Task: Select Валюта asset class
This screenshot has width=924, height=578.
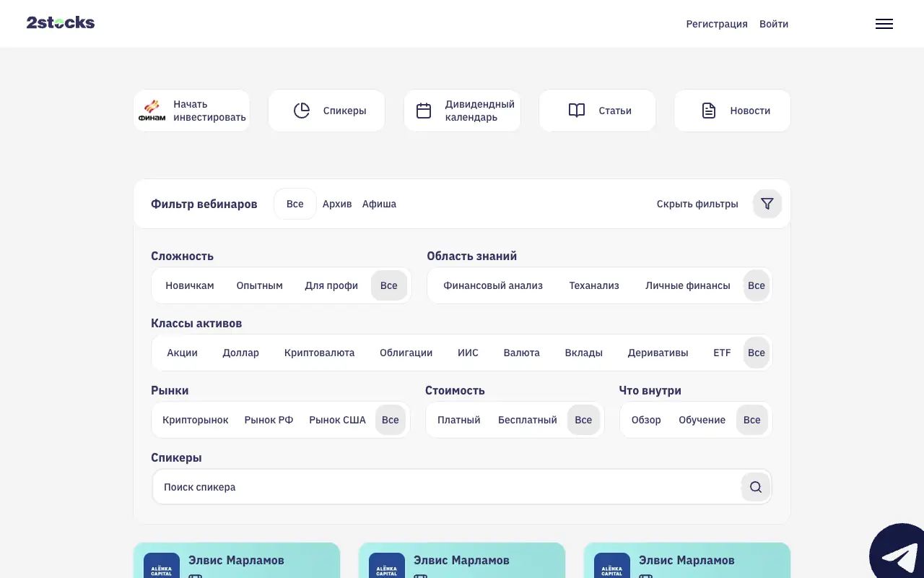Action: [x=522, y=353]
